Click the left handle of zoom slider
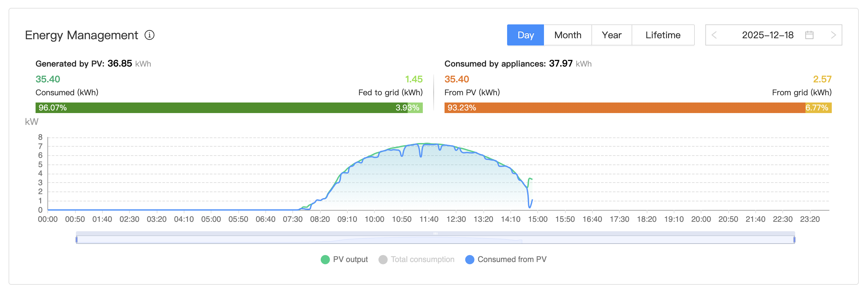This screenshot has width=868, height=294. 77,240
